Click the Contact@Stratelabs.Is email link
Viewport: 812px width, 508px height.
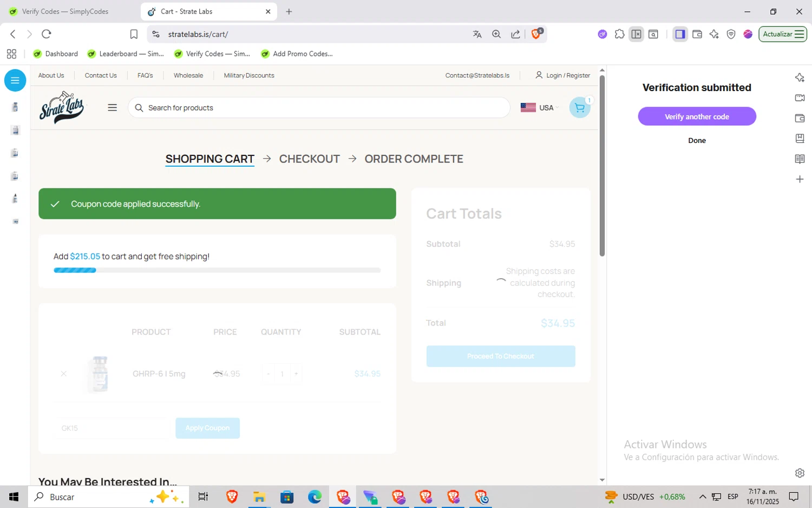pos(477,75)
